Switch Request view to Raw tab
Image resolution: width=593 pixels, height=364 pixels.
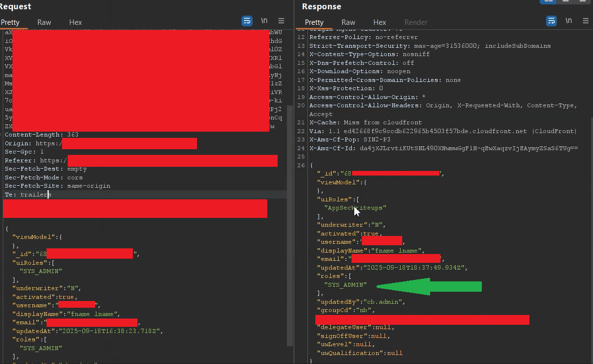[x=44, y=22]
